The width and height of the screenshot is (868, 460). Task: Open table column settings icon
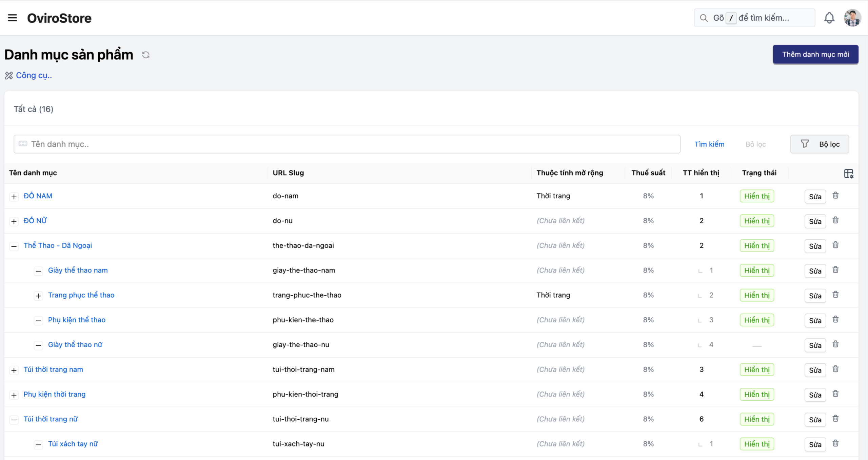[x=848, y=174]
